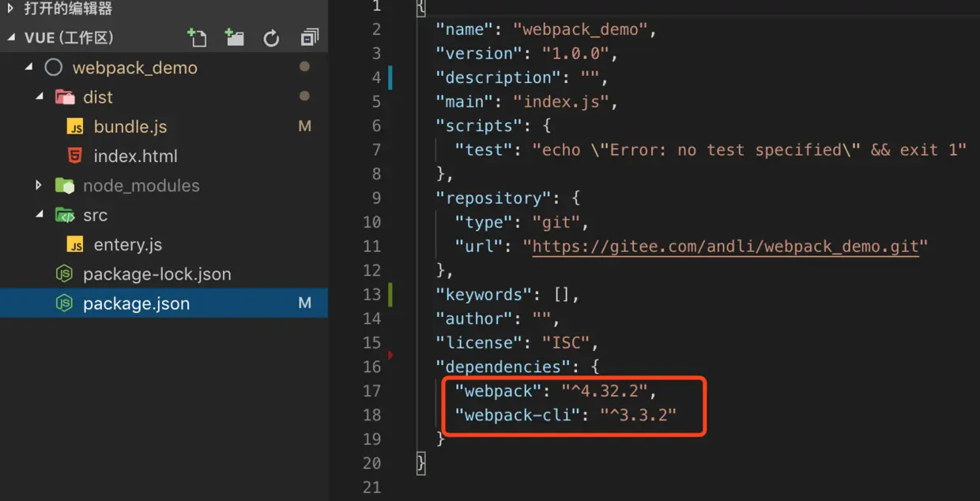This screenshot has height=501, width=980.
Task: Click the "description" key on line 4
Action: pyautogui.click(x=498, y=77)
